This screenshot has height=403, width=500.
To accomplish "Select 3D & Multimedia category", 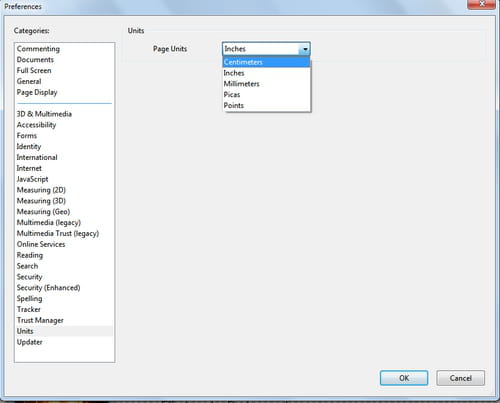I will coord(44,114).
